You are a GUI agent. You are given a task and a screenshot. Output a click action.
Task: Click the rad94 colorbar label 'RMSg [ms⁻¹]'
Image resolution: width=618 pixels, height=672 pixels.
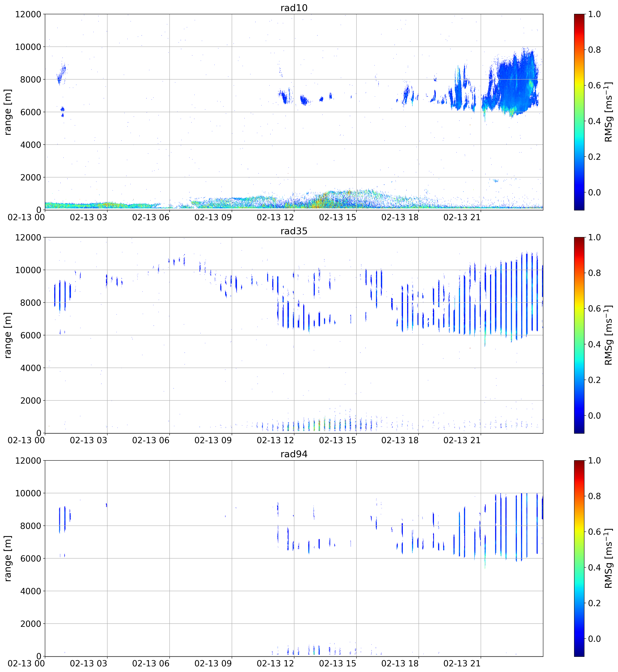pyautogui.click(x=609, y=558)
